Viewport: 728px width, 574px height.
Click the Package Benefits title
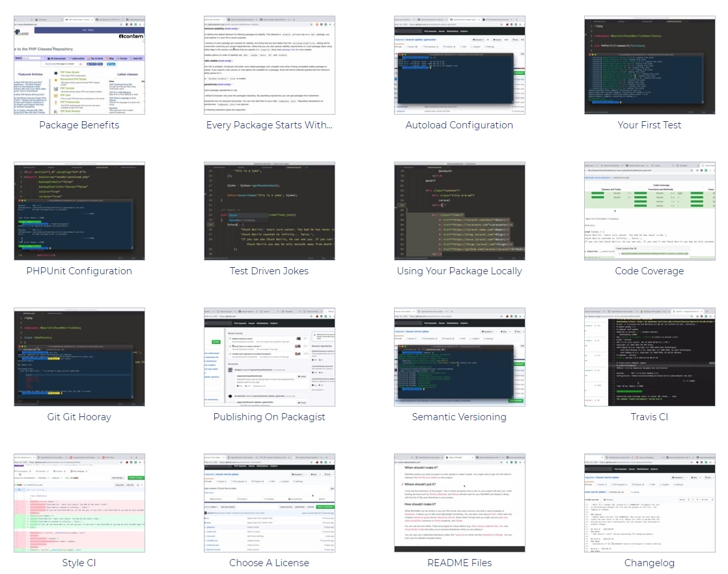(x=79, y=125)
